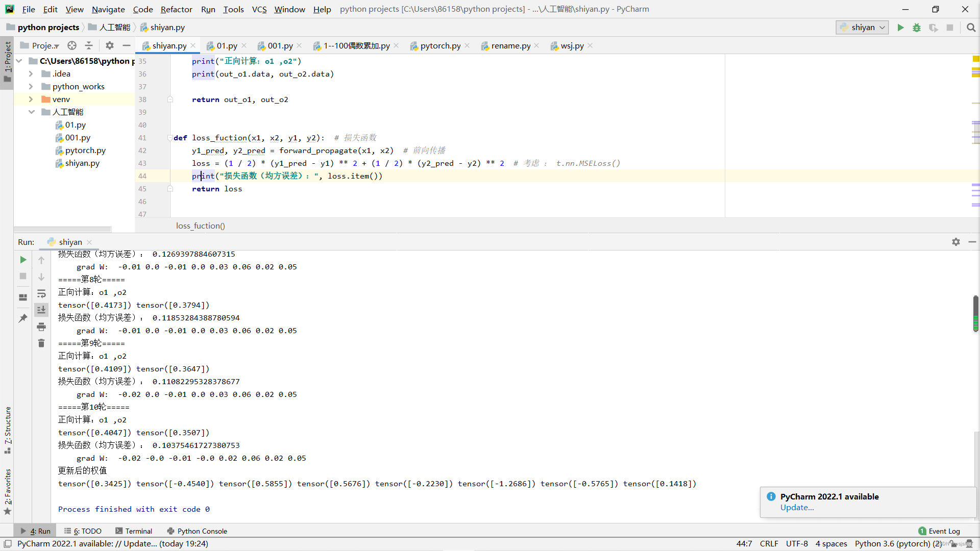Open the shiyan run configuration dropdown
This screenshot has width=980, height=551.
pos(863,28)
